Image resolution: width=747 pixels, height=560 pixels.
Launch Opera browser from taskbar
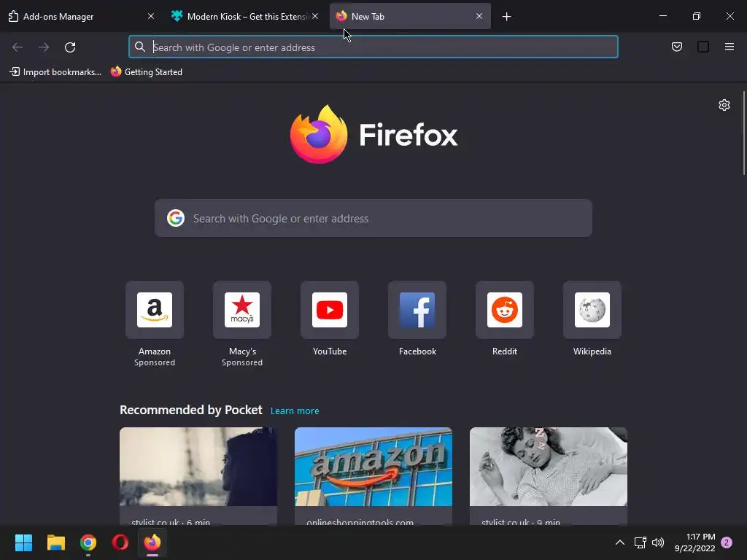point(120,542)
